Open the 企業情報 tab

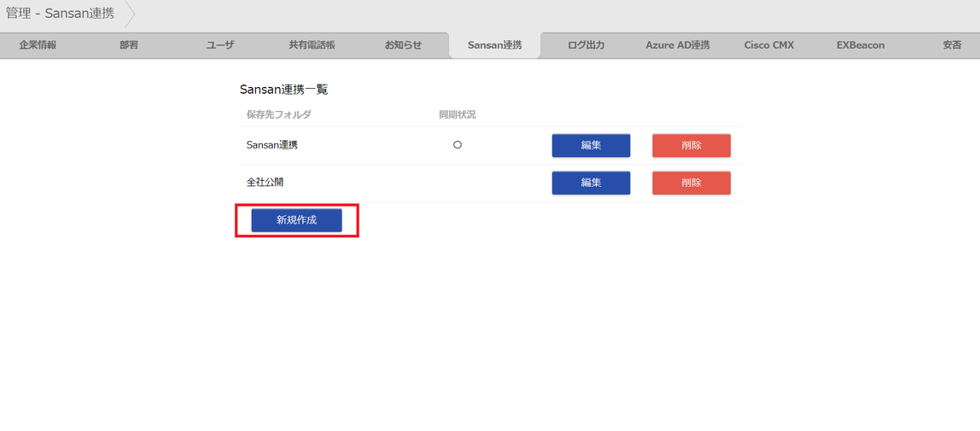[38, 45]
